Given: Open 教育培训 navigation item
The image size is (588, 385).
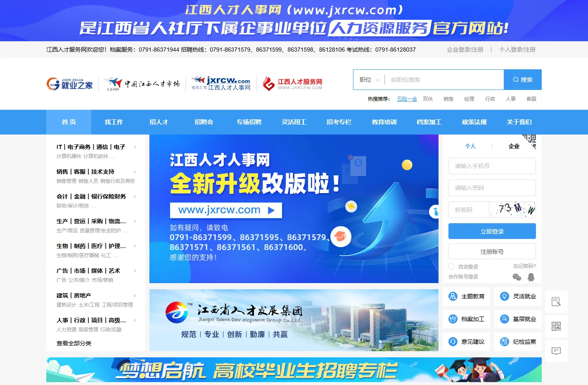Looking at the screenshot, I should coord(384,122).
